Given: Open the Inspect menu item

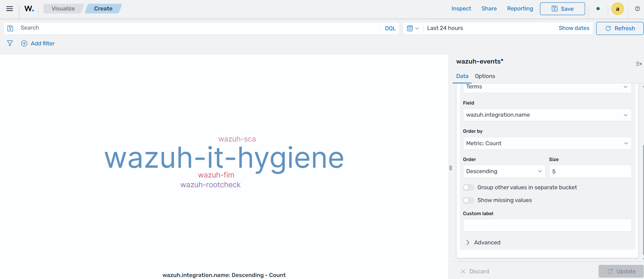Looking at the screenshot, I should click(461, 9).
